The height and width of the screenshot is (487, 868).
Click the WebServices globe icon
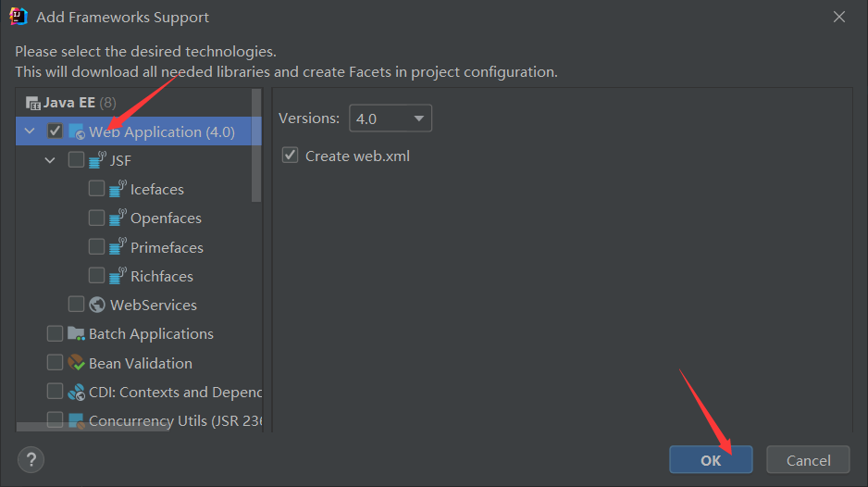point(98,305)
